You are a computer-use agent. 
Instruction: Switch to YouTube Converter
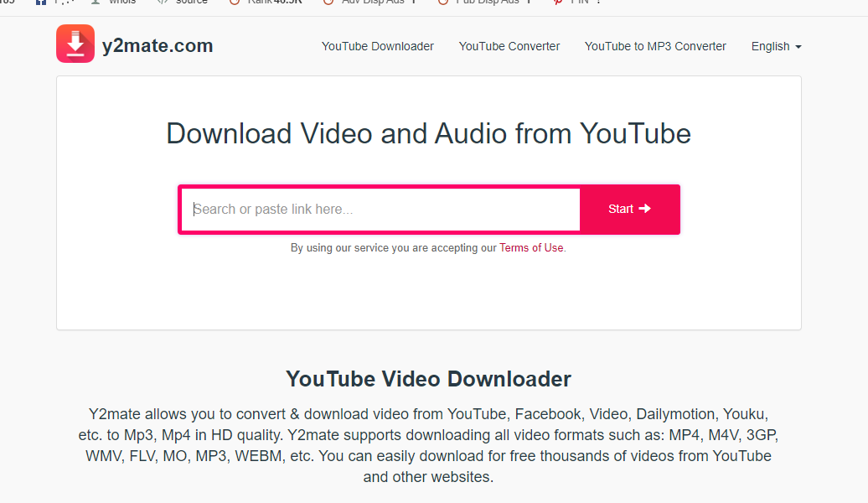(x=509, y=46)
